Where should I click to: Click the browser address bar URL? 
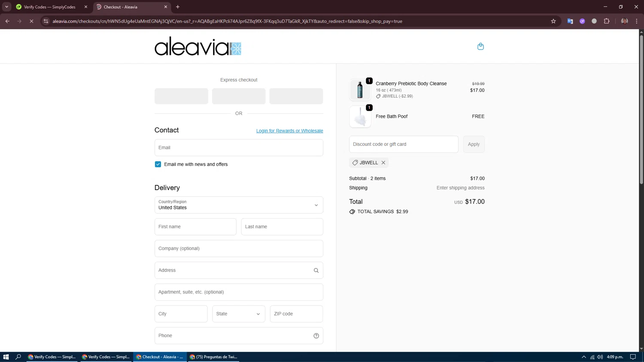point(227,21)
